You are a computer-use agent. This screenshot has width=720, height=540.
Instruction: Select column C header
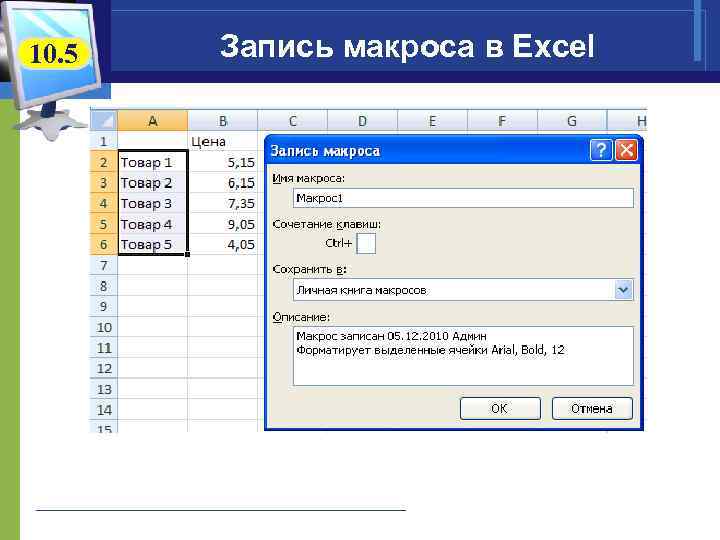click(292, 121)
